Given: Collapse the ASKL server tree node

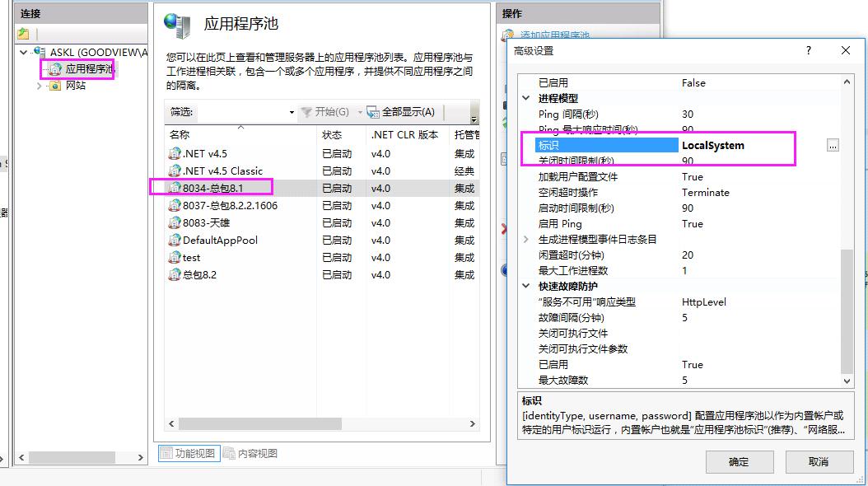Looking at the screenshot, I should point(24,52).
